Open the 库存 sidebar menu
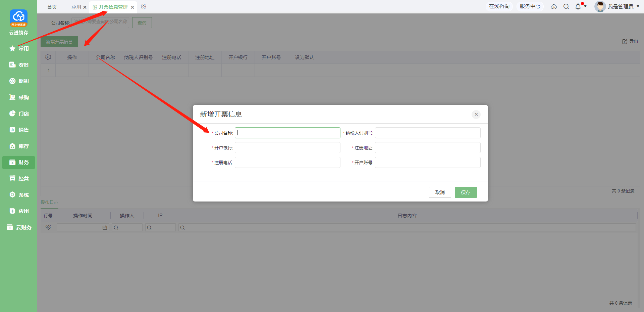The image size is (644, 312). (x=19, y=146)
